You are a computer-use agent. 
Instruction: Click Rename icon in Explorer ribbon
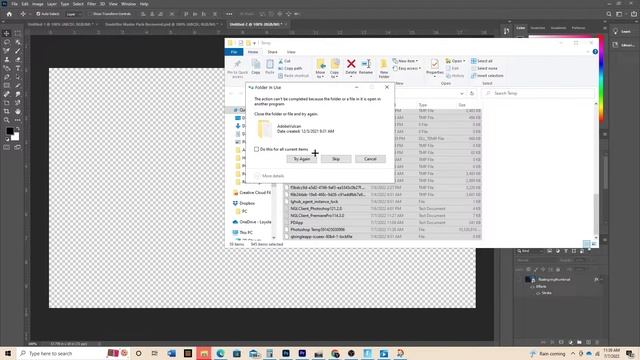[x=366, y=64]
